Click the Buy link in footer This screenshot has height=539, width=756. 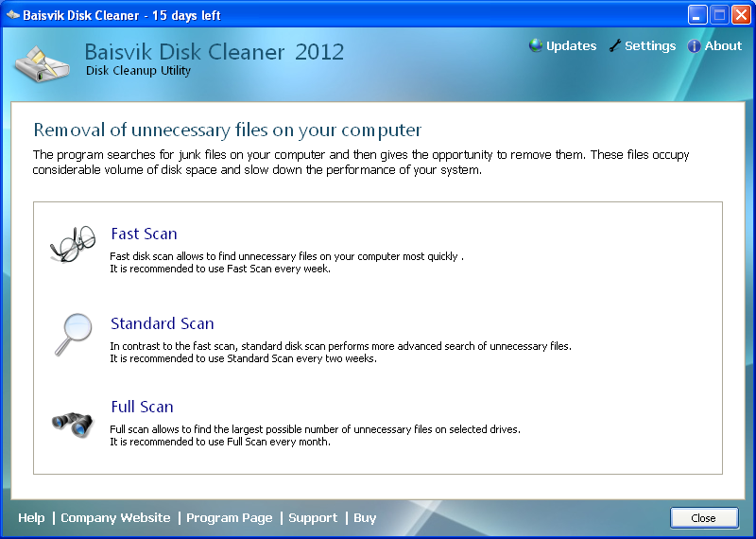[x=365, y=518]
